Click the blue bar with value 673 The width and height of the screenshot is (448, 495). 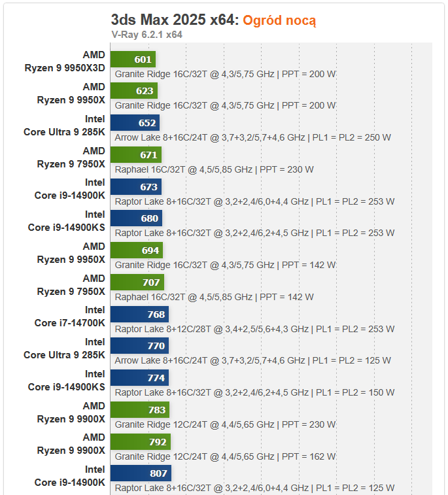coord(136,187)
